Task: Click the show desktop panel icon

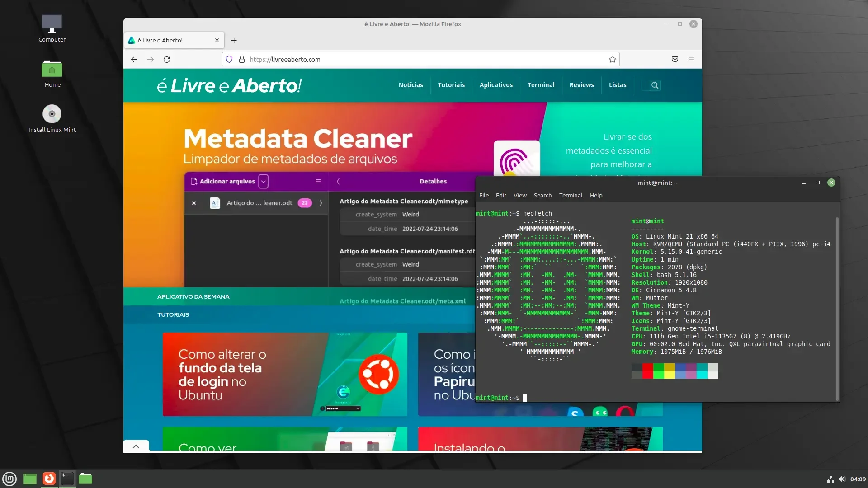Action: pyautogui.click(x=30, y=479)
